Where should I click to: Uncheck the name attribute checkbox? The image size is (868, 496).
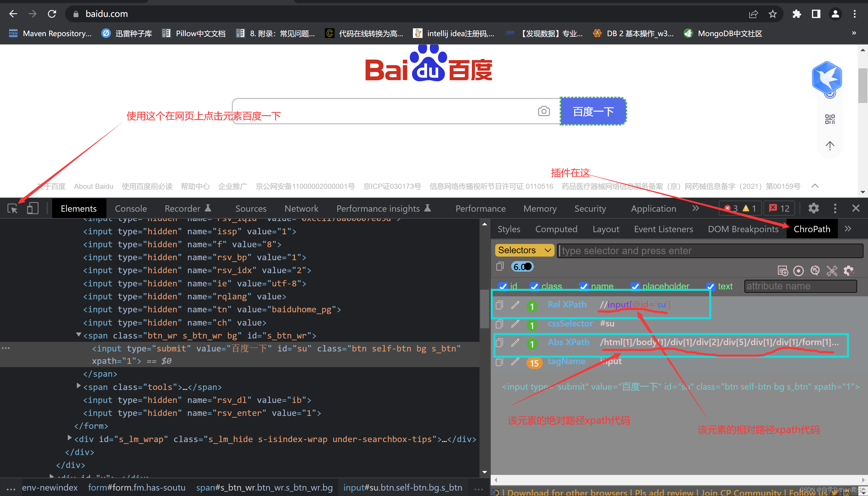(x=584, y=286)
